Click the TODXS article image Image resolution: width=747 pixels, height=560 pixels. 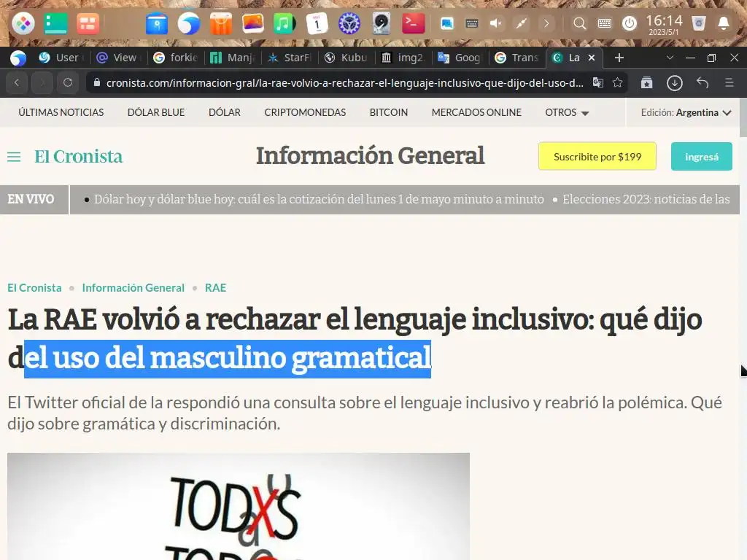239,506
